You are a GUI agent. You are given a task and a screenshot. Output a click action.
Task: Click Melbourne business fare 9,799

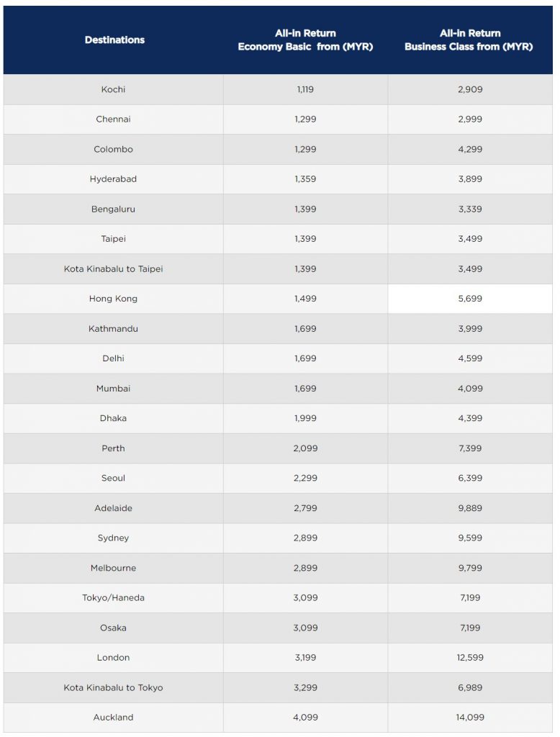click(x=470, y=569)
